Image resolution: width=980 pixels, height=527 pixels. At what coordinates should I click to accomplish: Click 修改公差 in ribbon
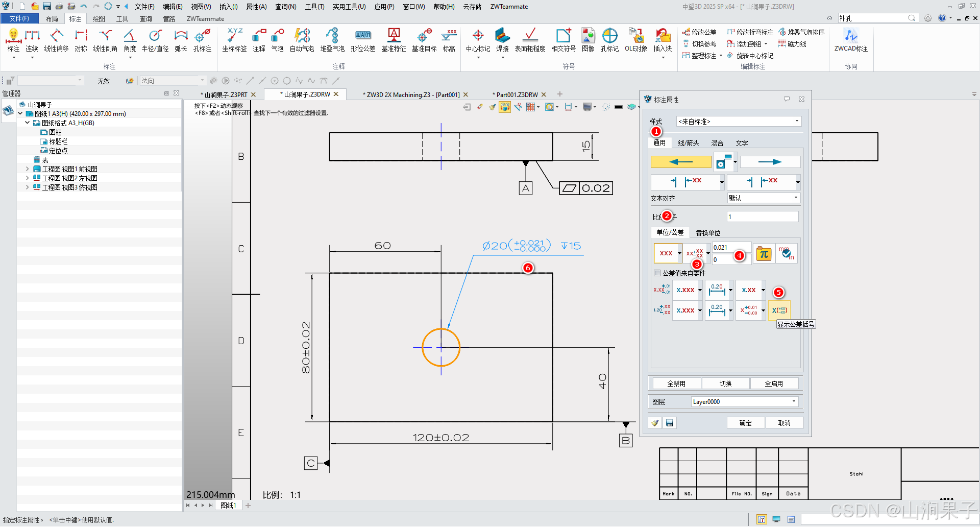[x=699, y=32]
